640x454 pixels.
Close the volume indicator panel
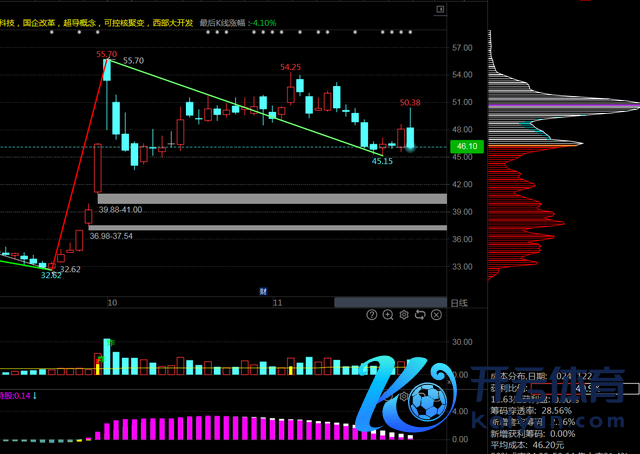(436, 314)
